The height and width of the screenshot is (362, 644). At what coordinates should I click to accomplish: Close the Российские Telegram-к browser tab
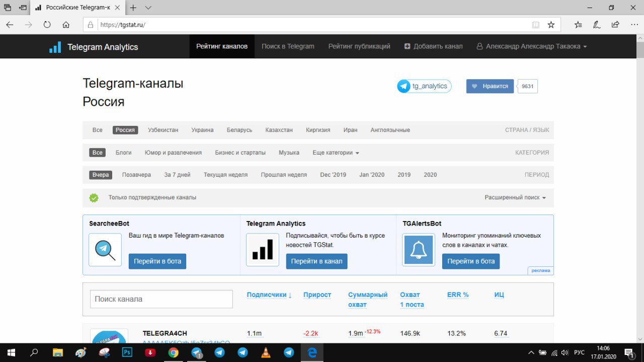[x=117, y=8]
